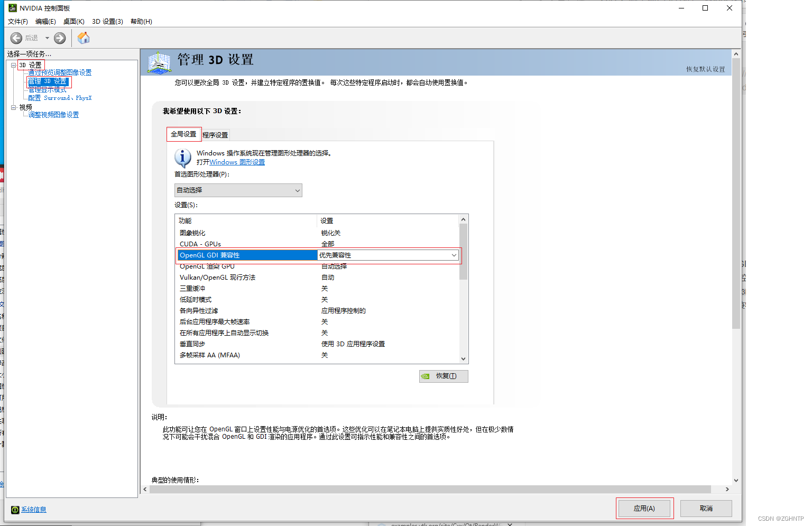Click the 应用程序控制的 value
Screen dimensions: 812x526
344,311
